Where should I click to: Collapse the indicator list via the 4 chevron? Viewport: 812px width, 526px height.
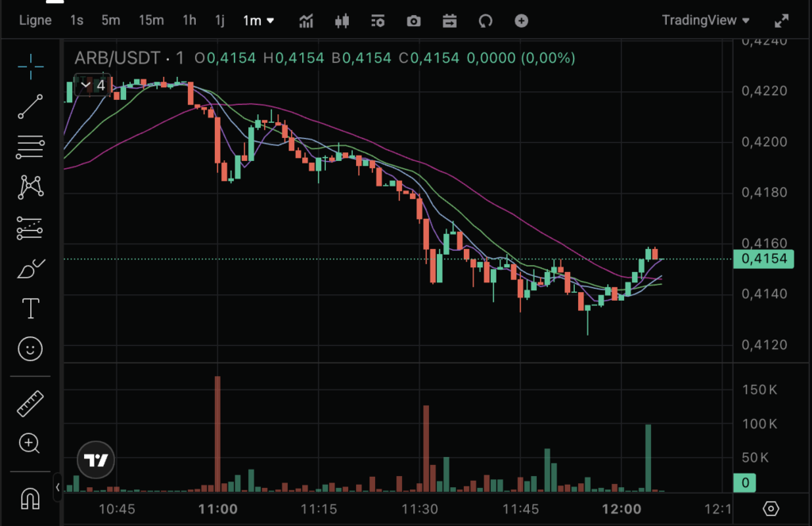(x=86, y=84)
